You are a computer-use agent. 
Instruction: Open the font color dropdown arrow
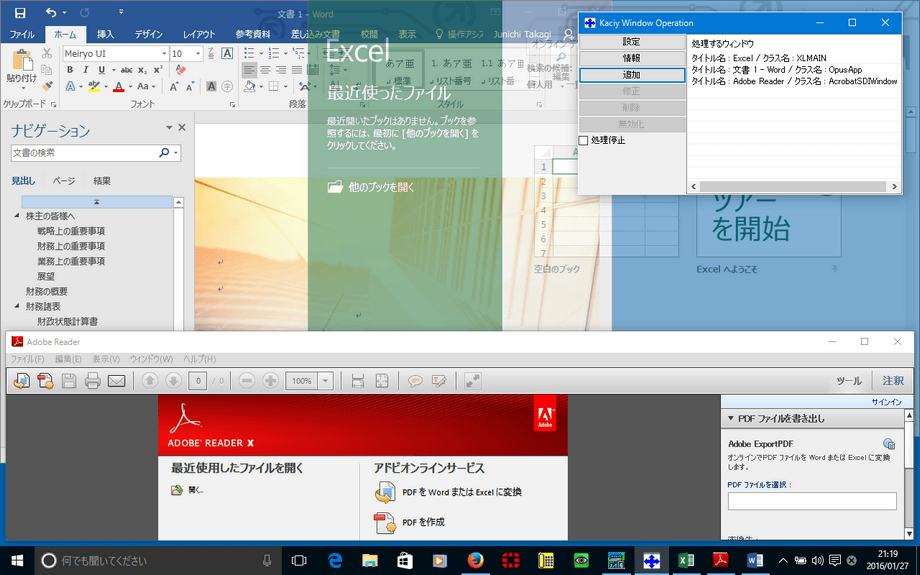(x=130, y=87)
